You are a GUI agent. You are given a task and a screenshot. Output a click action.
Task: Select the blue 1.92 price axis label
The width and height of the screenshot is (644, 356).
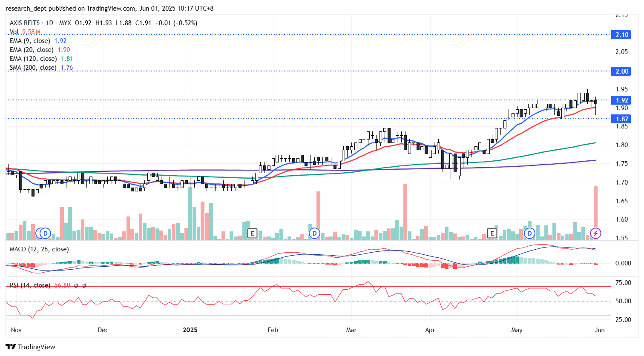622,100
